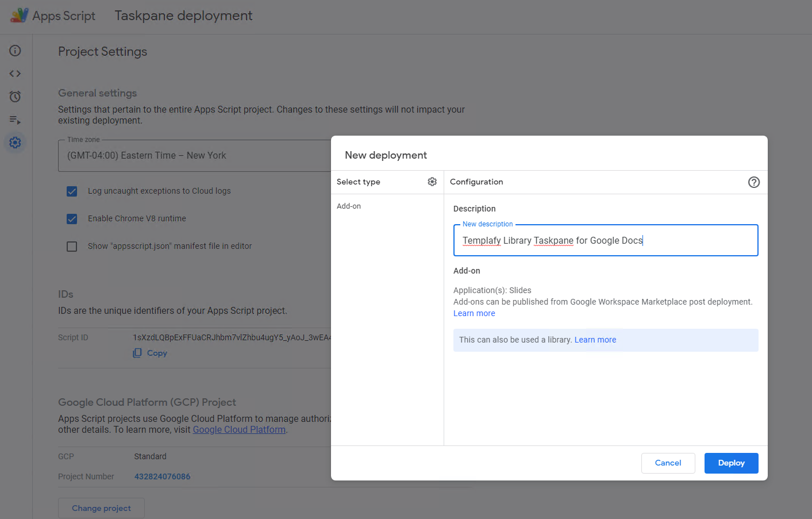Select the Add-on deployment type
The image size is (812, 519).
[x=349, y=206]
